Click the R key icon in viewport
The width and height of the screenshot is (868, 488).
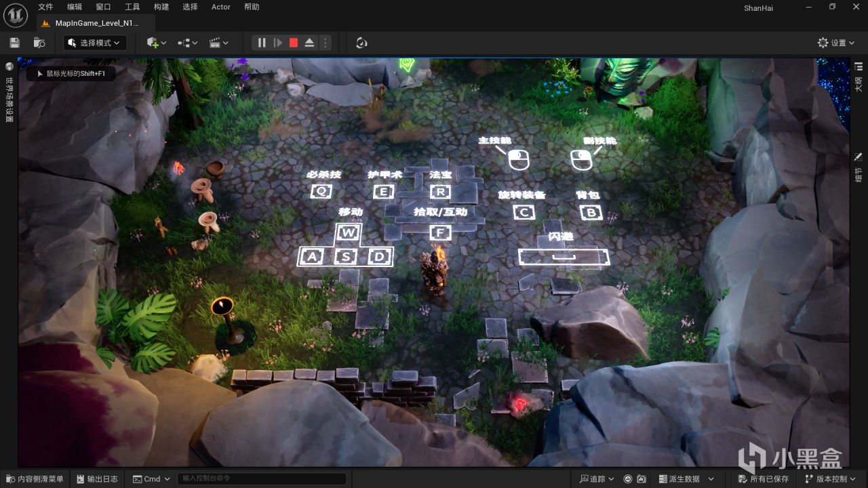pos(440,191)
